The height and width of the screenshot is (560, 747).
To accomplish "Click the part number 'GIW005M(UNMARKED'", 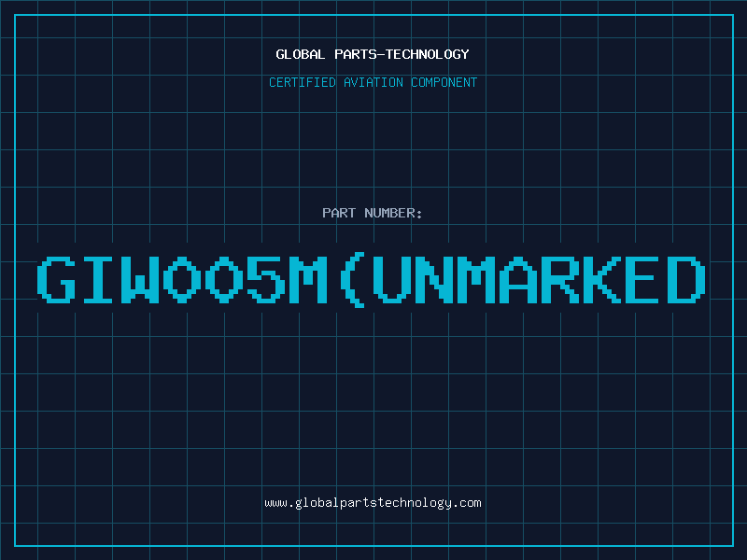I will coord(372,280).
